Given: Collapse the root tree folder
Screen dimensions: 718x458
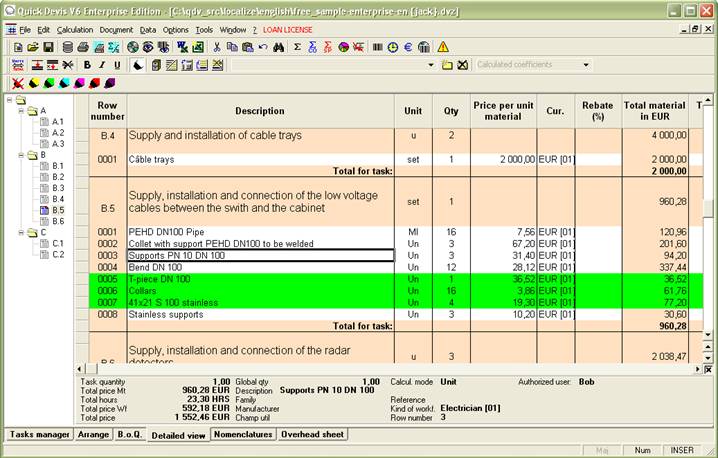Looking at the screenshot, I should point(10,100).
